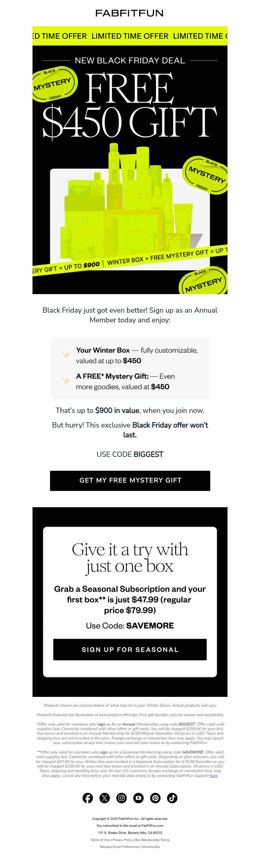Open the Box Membership Terms link
The width and height of the screenshot is (260, 868).
[152, 840]
